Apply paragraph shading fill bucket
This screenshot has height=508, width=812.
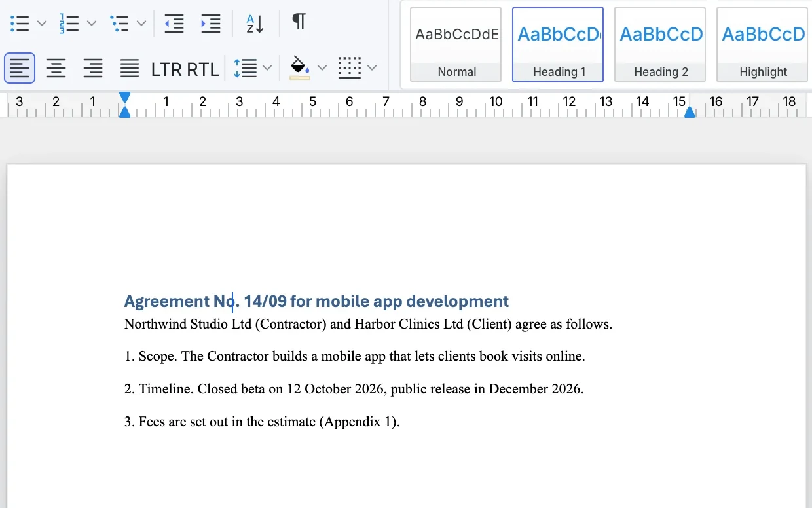300,68
